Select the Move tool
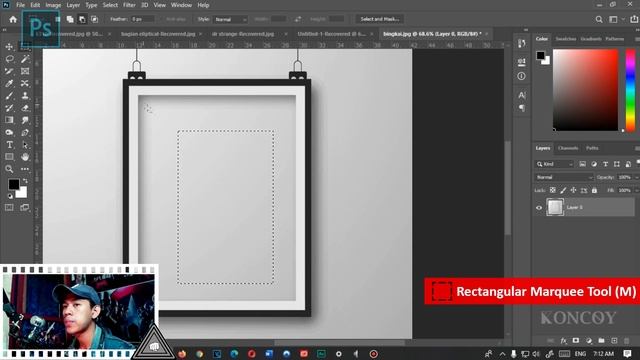Screen dimensions: 640x360 pyautogui.click(x=9, y=47)
